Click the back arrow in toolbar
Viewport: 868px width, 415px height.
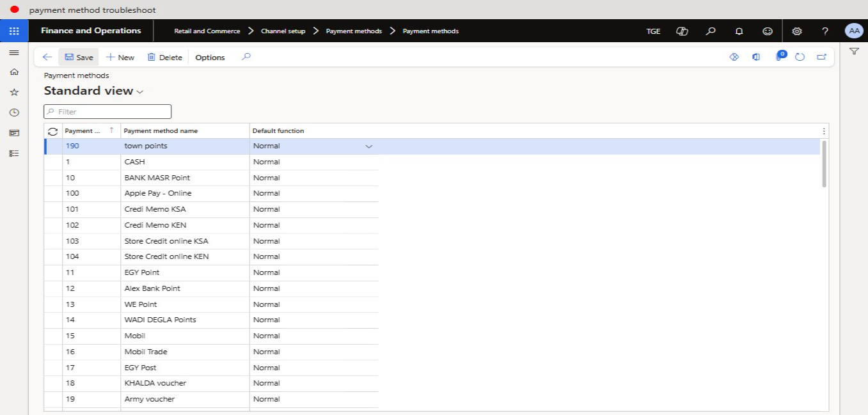pos(47,57)
